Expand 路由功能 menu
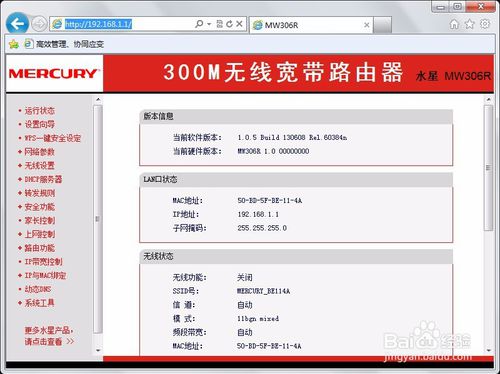Image resolution: width=500 pixels, height=374 pixels. click(39, 248)
